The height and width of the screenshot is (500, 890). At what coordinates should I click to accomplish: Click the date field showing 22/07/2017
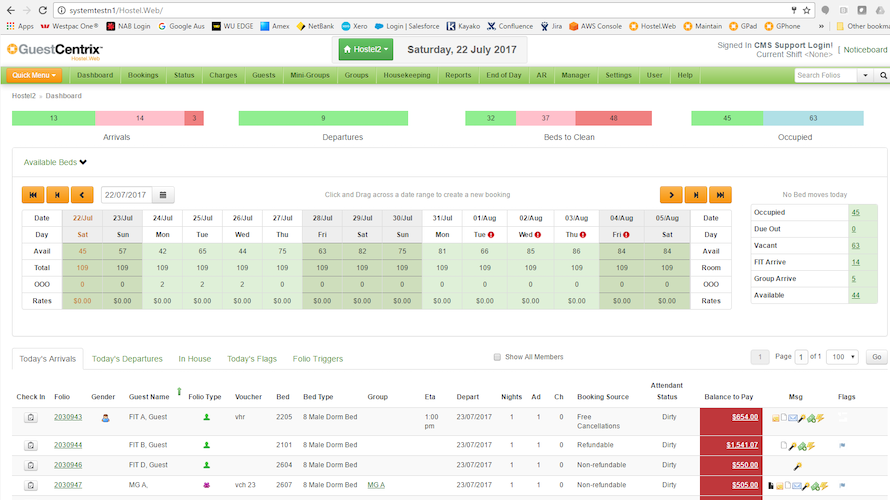[x=126, y=195]
